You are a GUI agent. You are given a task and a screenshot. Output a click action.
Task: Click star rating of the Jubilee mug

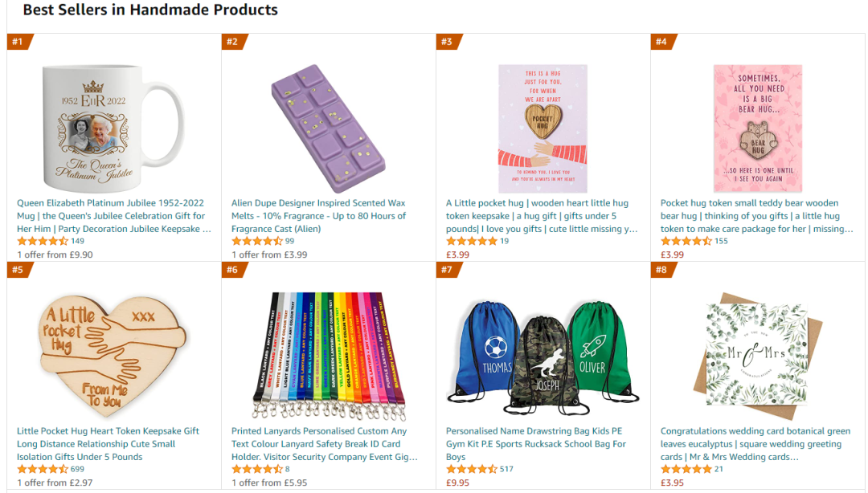(43, 241)
